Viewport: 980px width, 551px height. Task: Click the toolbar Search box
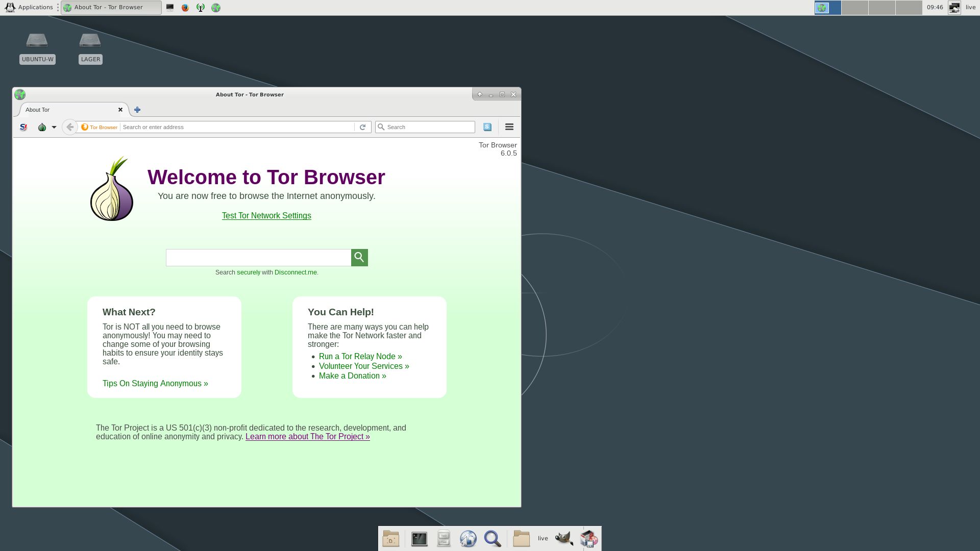point(425,127)
